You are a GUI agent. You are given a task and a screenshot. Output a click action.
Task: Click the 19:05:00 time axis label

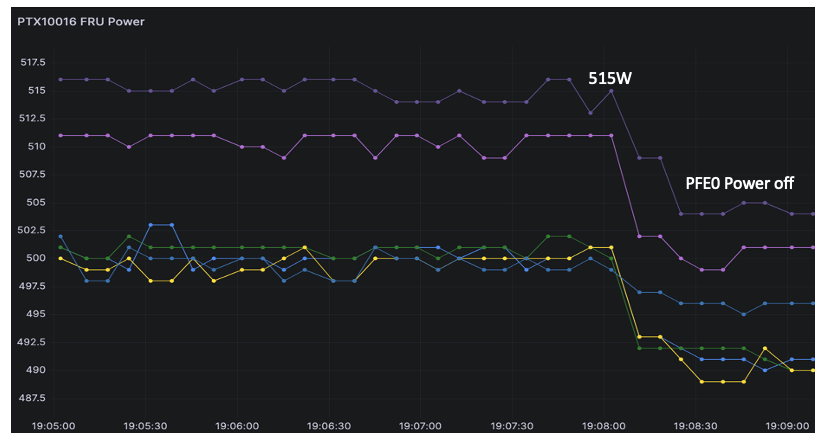54,426
